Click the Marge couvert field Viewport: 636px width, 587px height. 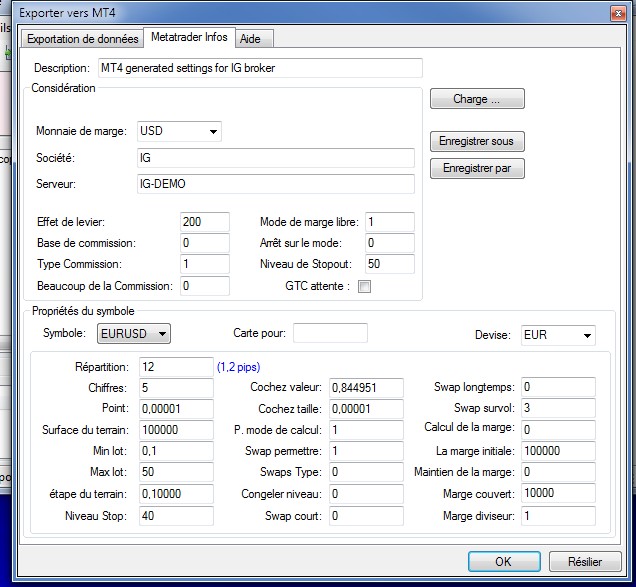557,495
